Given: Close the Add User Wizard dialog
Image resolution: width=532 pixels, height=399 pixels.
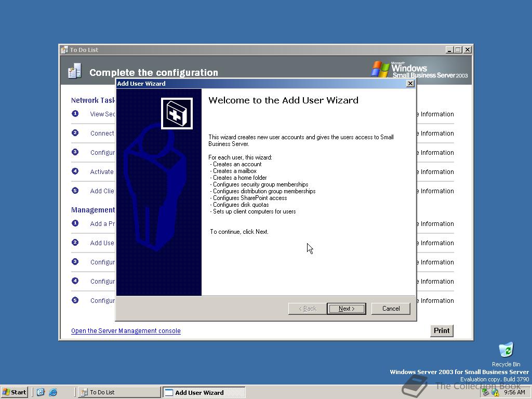Looking at the screenshot, I should pos(410,84).
